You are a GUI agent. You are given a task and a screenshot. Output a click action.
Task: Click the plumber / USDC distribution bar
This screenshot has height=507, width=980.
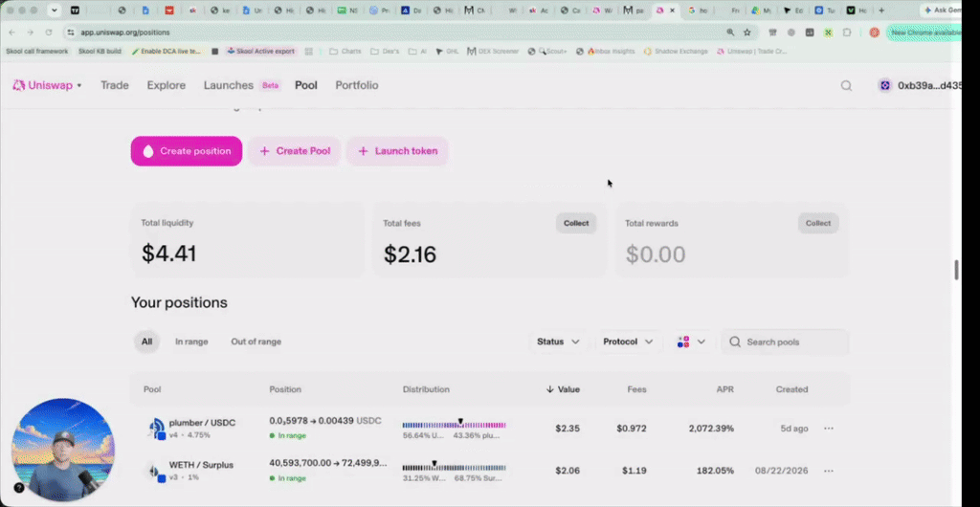[455, 425]
